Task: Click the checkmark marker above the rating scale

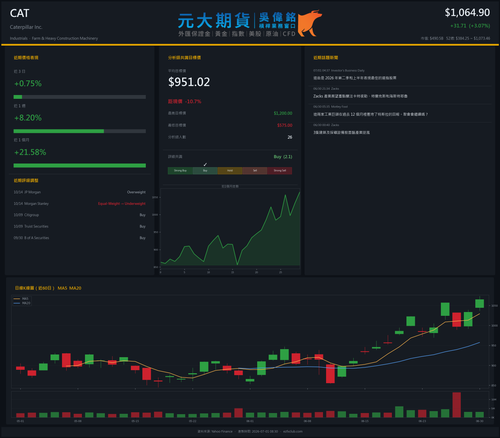Action: click(205, 164)
